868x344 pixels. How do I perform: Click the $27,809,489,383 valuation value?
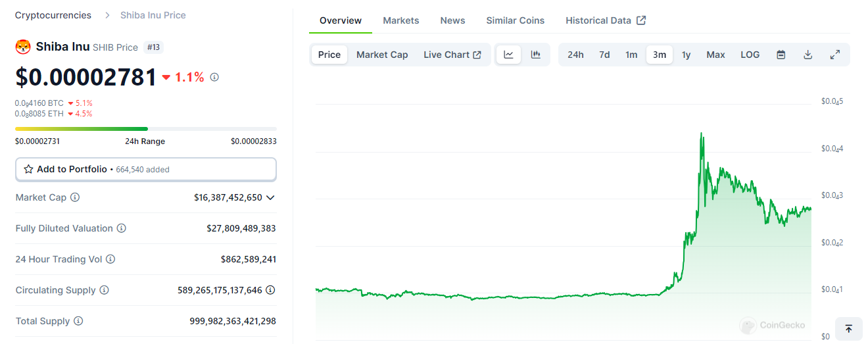tap(241, 228)
